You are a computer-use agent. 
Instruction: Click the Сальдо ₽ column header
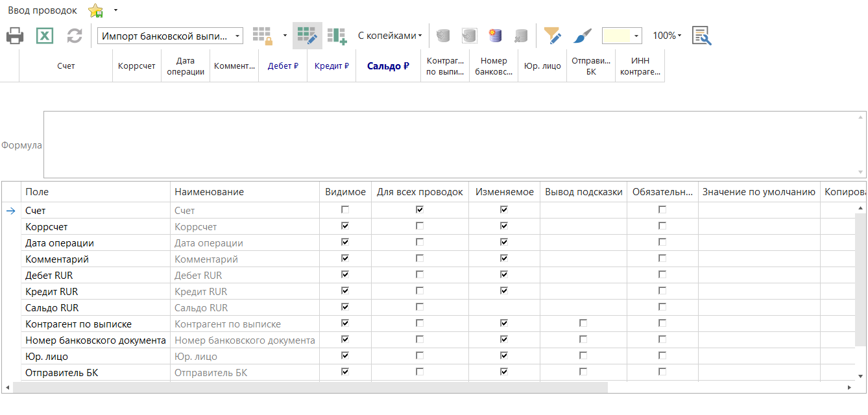point(388,66)
